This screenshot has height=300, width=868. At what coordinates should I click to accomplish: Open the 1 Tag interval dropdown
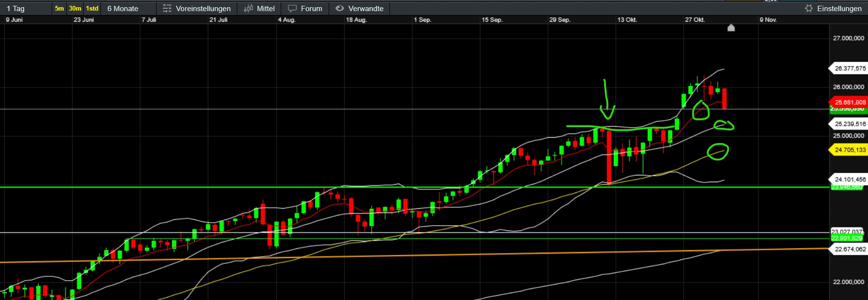tap(26, 8)
